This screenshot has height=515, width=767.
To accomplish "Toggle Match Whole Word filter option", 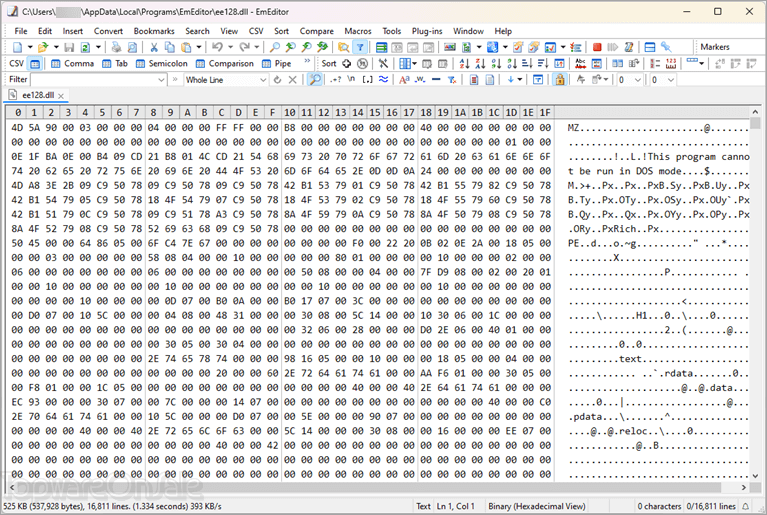I will click(420, 80).
